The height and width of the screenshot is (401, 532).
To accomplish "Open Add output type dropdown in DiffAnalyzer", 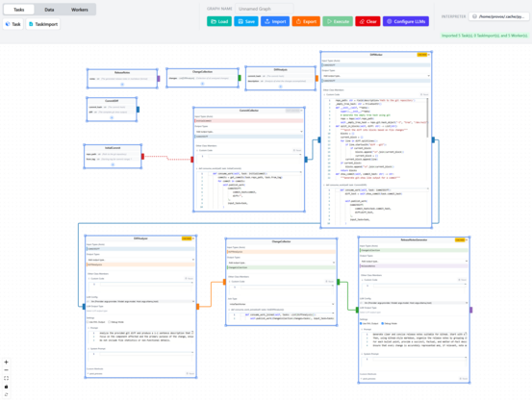I will pyautogui.click(x=140, y=260).
